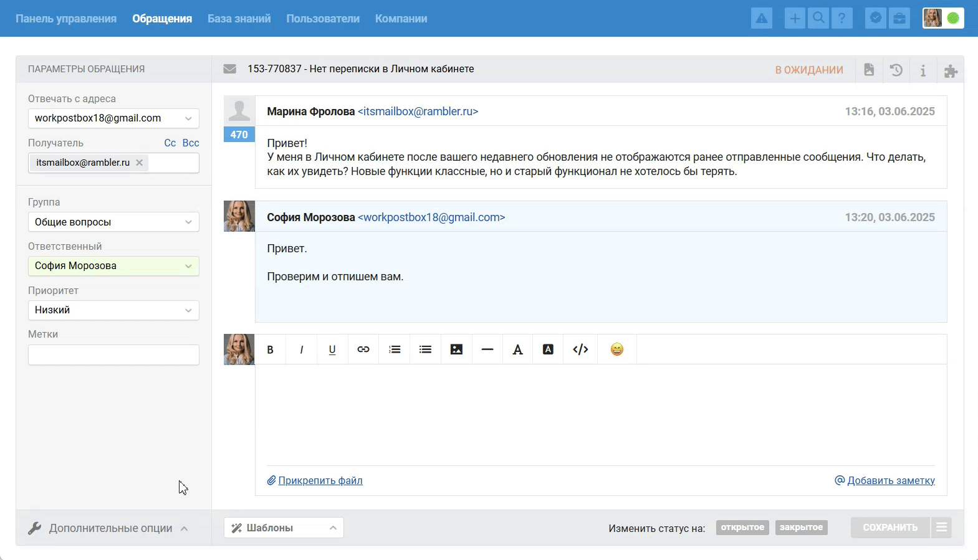Image resolution: width=978 pixels, height=560 pixels.
Task: Expand the Группа dropdown
Action: [x=113, y=222]
